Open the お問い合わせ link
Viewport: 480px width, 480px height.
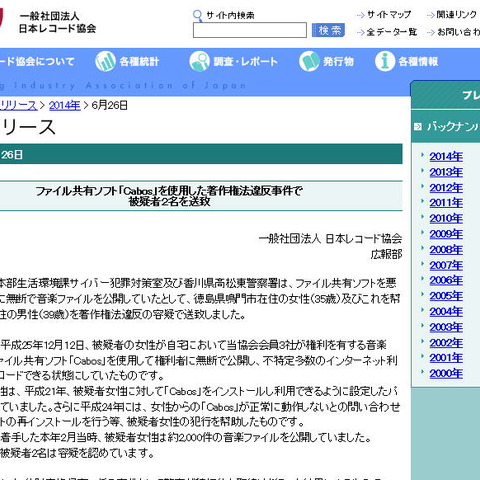tap(458, 32)
